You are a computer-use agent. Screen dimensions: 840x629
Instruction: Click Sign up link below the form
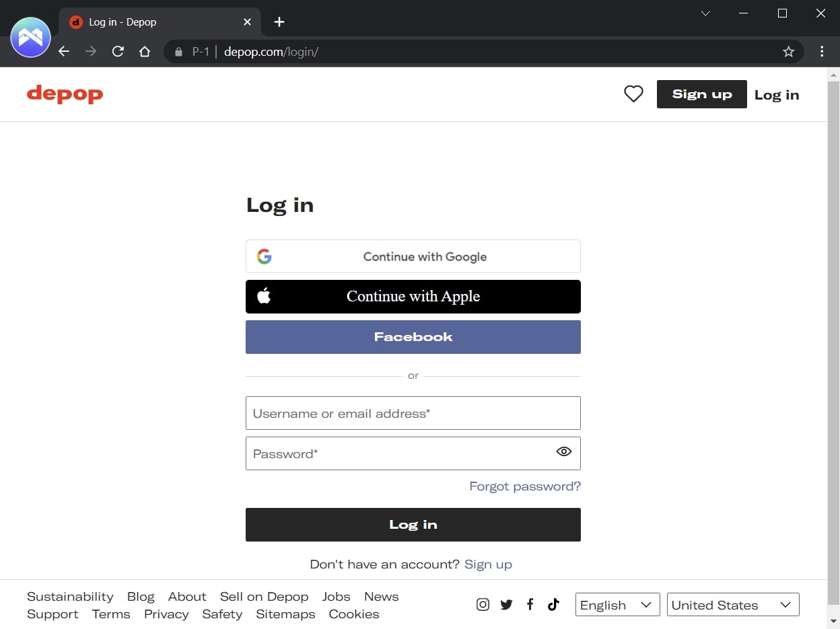point(488,564)
